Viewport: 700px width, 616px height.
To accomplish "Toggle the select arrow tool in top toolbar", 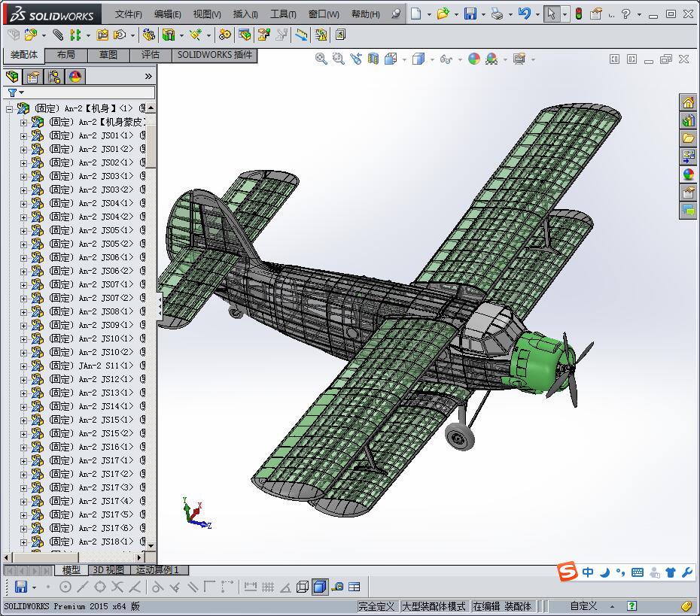I will coord(552,14).
